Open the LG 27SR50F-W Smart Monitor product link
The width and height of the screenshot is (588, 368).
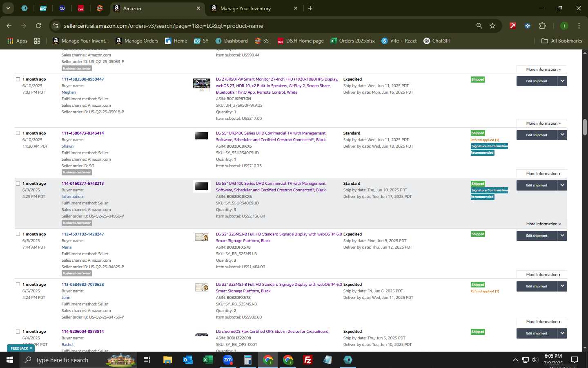[277, 86]
